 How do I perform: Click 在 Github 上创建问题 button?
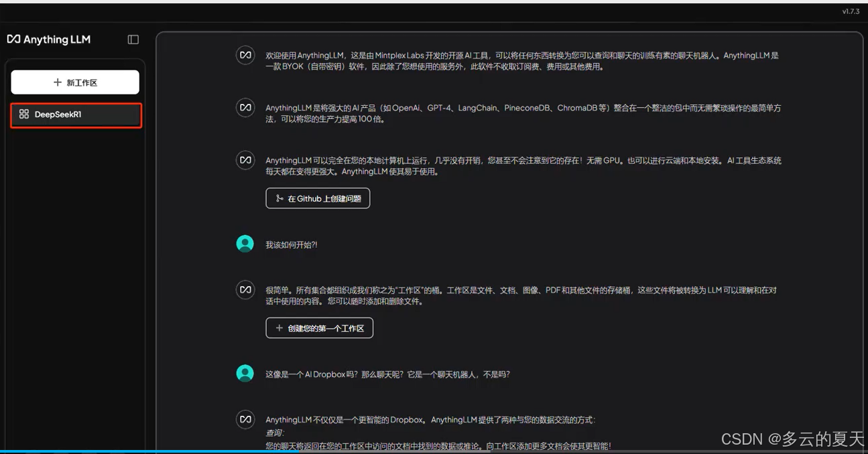tap(318, 198)
